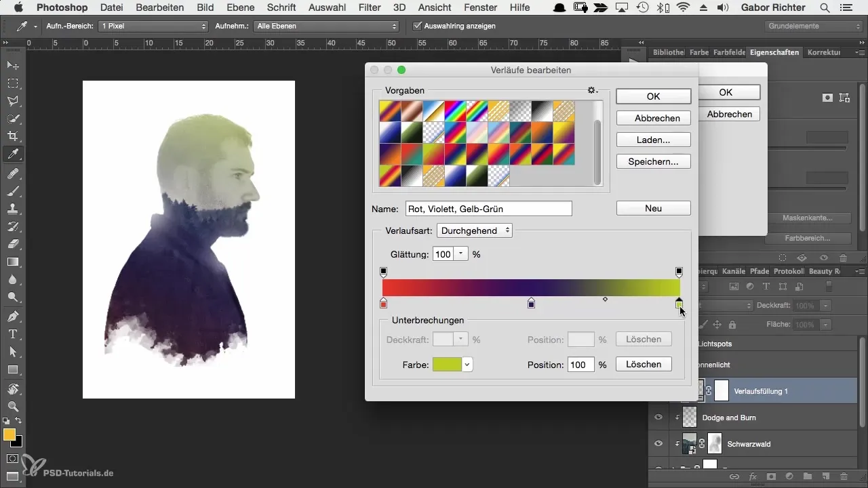Open the layer Deckkraft dropdown arrow
Screen dimensions: 868x488
pyautogui.click(x=825, y=306)
